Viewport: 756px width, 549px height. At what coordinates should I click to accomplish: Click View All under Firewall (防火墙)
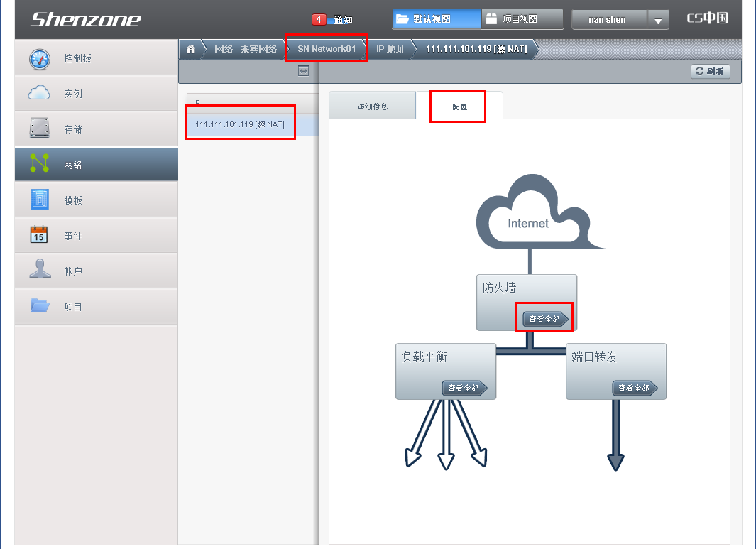click(x=545, y=320)
